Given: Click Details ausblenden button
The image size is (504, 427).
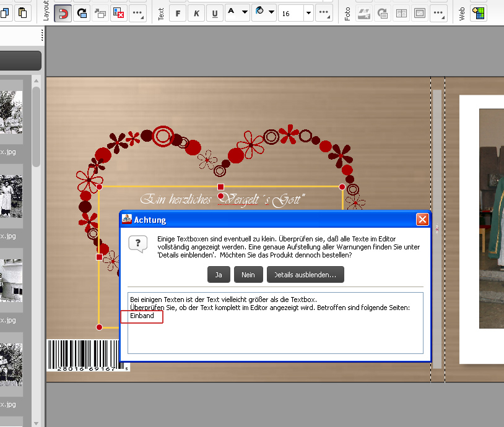Looking at the screenshot, I should point(305,274).
